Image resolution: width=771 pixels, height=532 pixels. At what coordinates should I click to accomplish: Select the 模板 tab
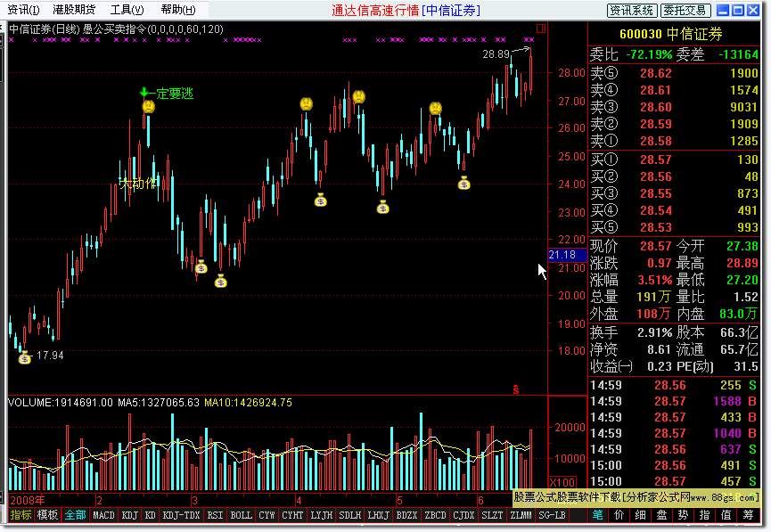(x=48, y=515)
